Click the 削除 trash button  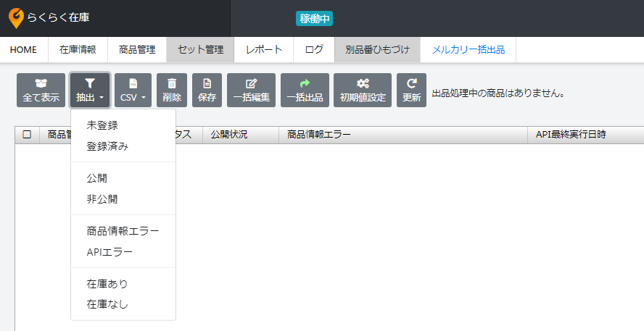pyautogui.click(x=172, y=91)
